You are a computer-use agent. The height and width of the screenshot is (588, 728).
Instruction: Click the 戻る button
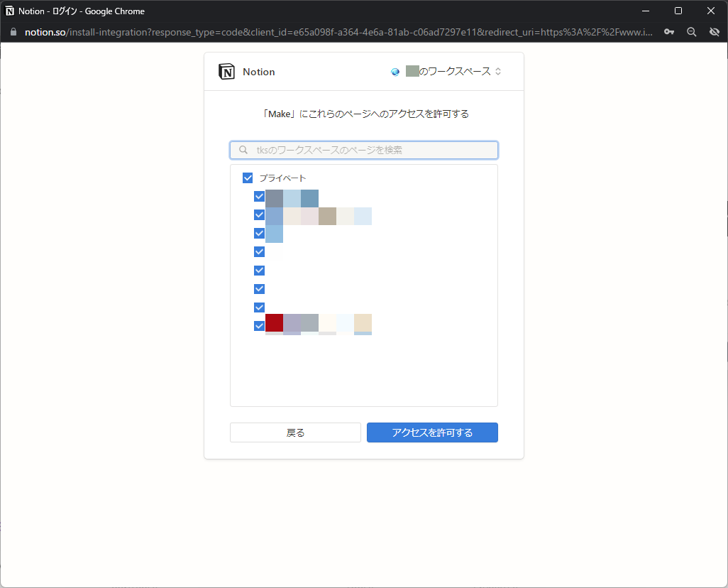pos(295,432)
